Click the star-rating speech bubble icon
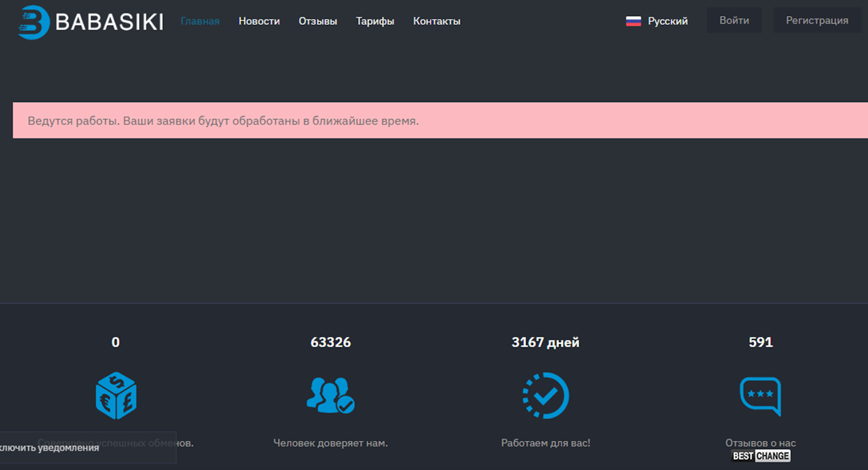 click(x=760, y=396)
